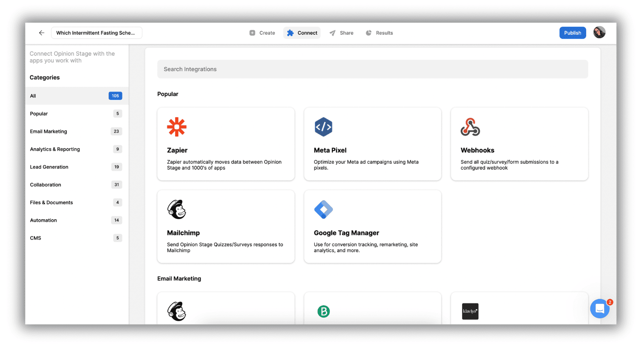Switch to the Results view

[379, 33]
